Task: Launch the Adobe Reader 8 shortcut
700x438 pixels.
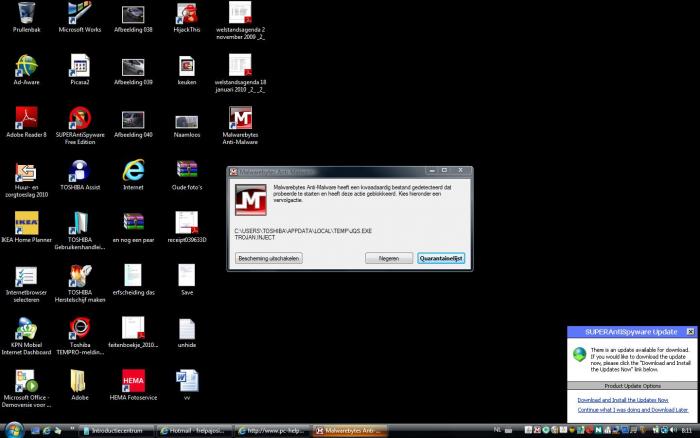Action: click(x=26, y=122)
